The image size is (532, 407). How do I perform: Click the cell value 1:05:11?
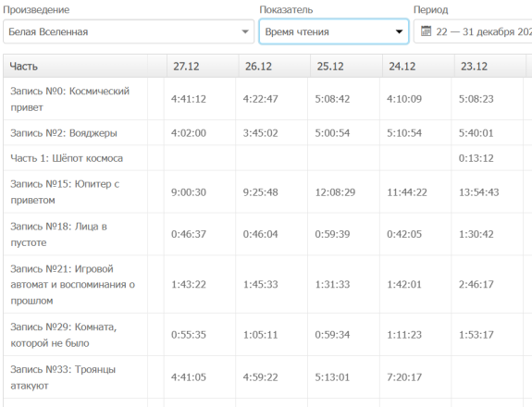pyautogui.click(x=260, y=335)
